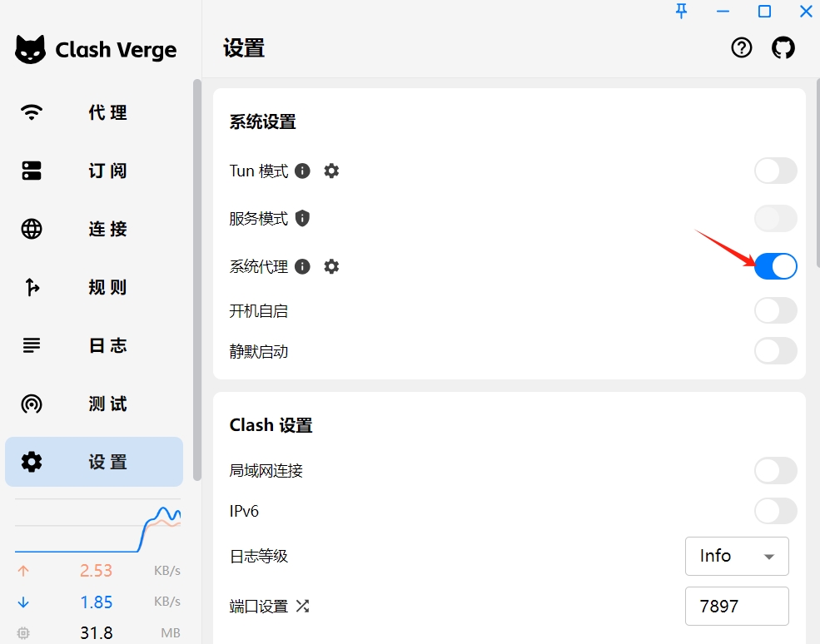Open the 规则 page
820x644 pixels.
[x=94, y=287]
